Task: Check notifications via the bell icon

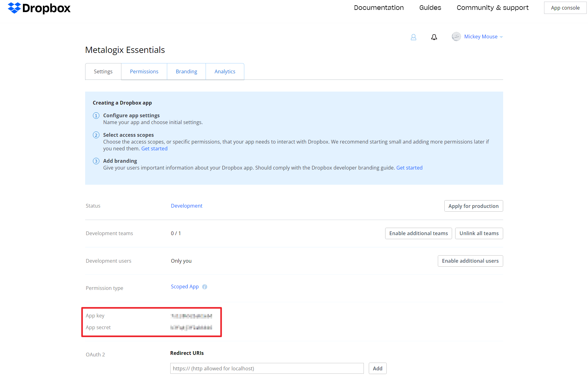Action: pos(434,37)
